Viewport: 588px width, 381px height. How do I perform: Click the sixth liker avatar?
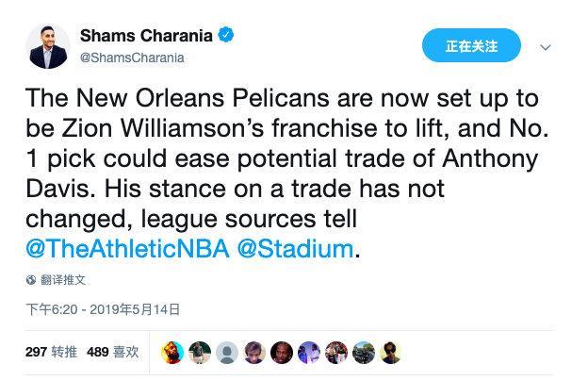[x=309, y=353]
